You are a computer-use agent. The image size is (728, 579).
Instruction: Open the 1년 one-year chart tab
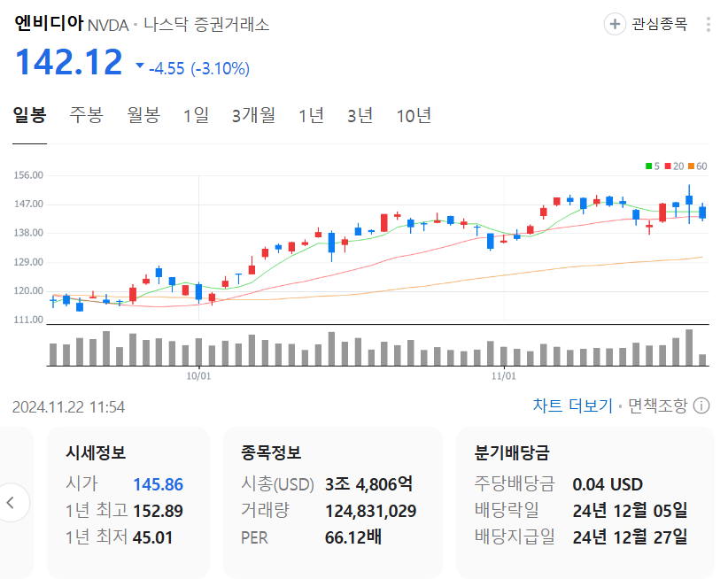[311, 115]
